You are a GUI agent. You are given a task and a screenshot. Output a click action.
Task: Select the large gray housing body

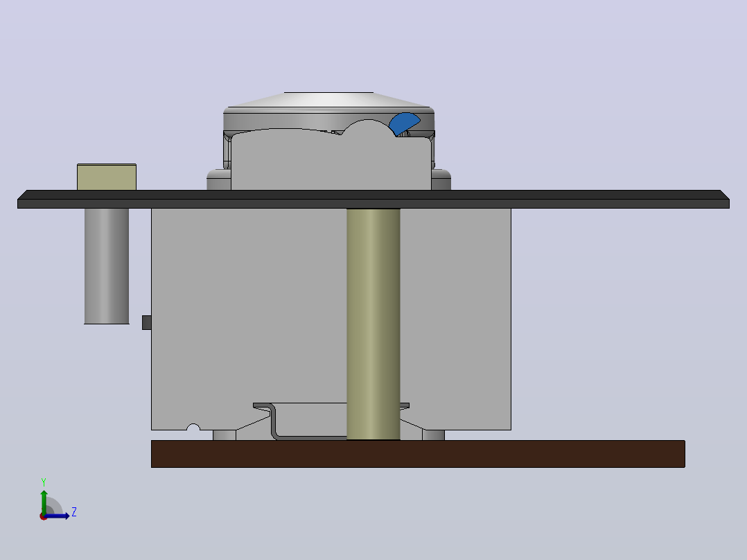(x=248, y=305)
